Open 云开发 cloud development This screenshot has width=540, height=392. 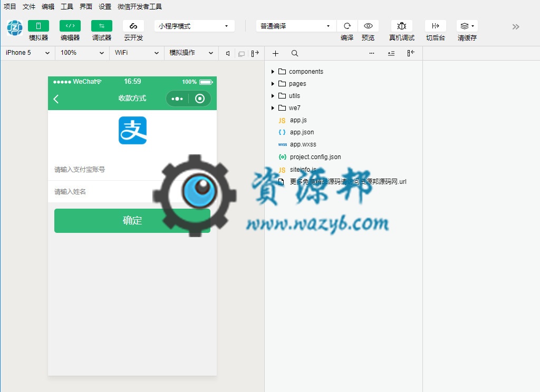[x=133, y=26]
